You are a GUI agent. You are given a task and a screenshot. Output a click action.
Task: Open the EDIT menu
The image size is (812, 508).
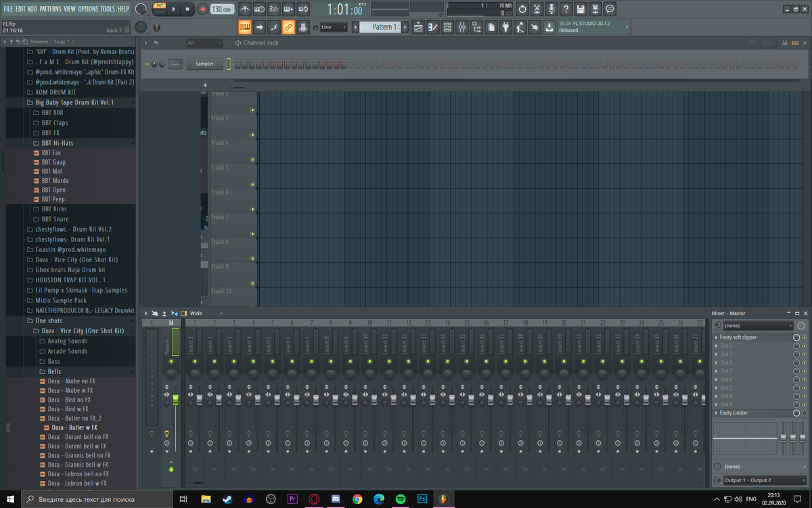[21, 9]
